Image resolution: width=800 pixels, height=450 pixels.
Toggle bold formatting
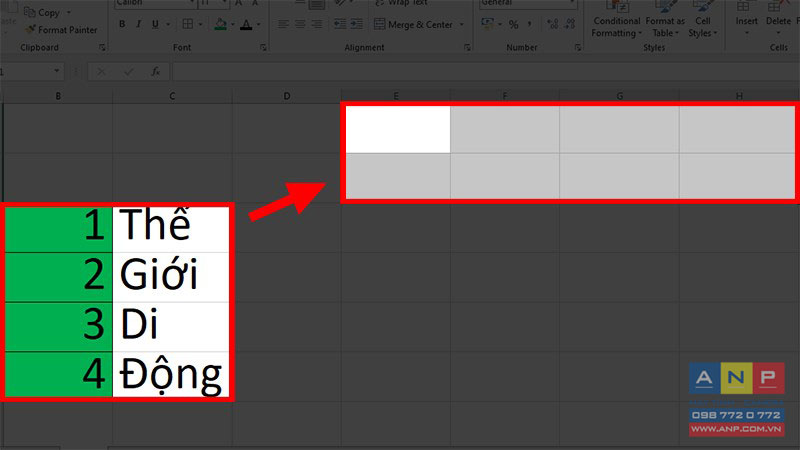[122, 24]
